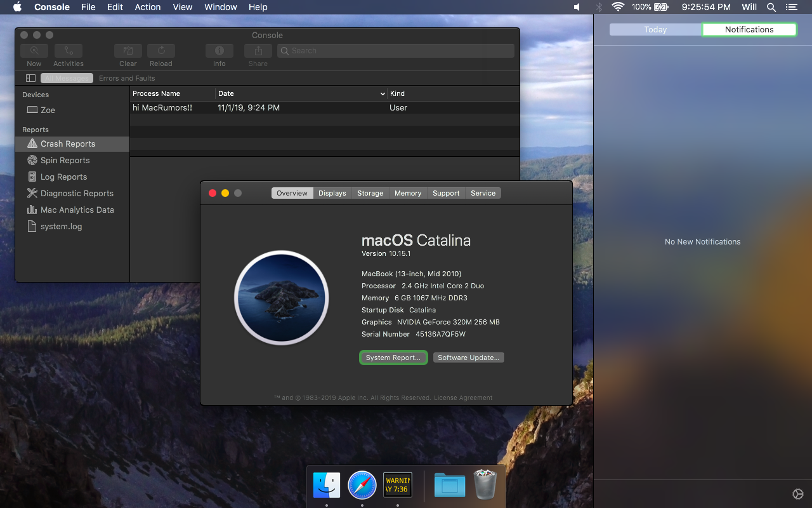Open Spotlight search magnifier
This screenshot has width=812, height=508.
pos(771,7)
